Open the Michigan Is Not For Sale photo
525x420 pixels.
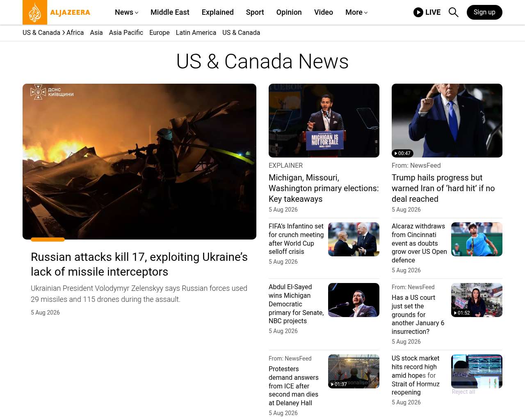(x=324, y=121)
